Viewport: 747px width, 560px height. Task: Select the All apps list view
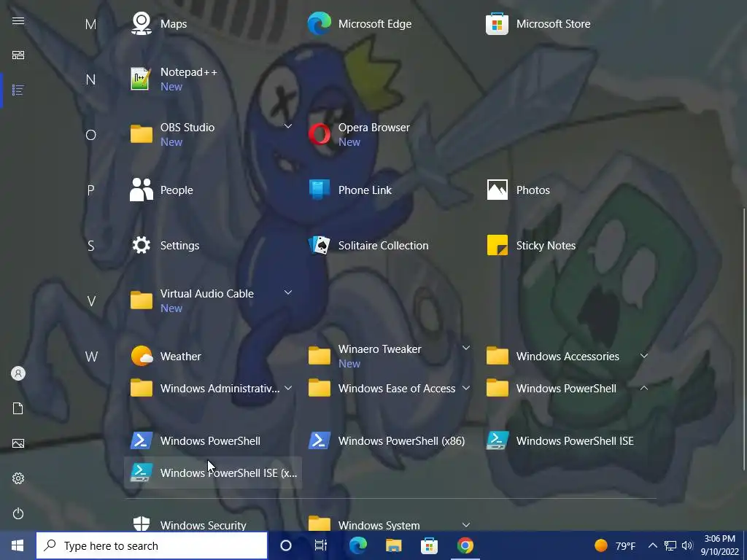[18, 90]
